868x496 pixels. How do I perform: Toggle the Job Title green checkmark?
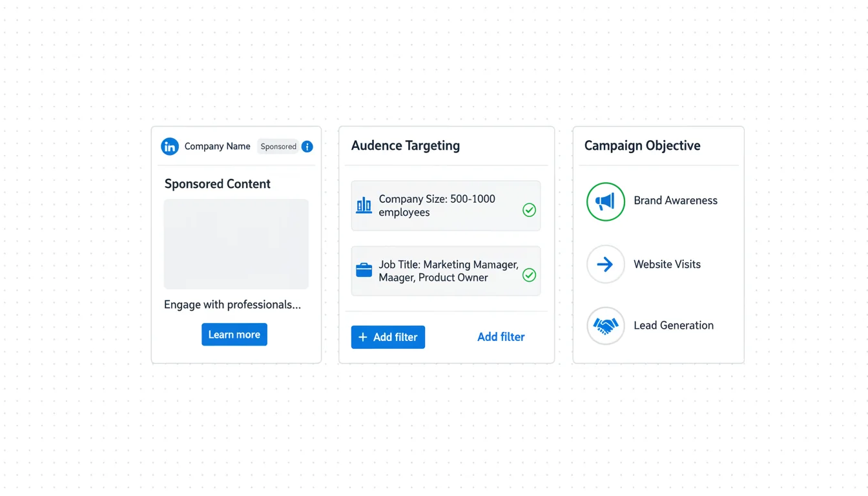(529, 275)
